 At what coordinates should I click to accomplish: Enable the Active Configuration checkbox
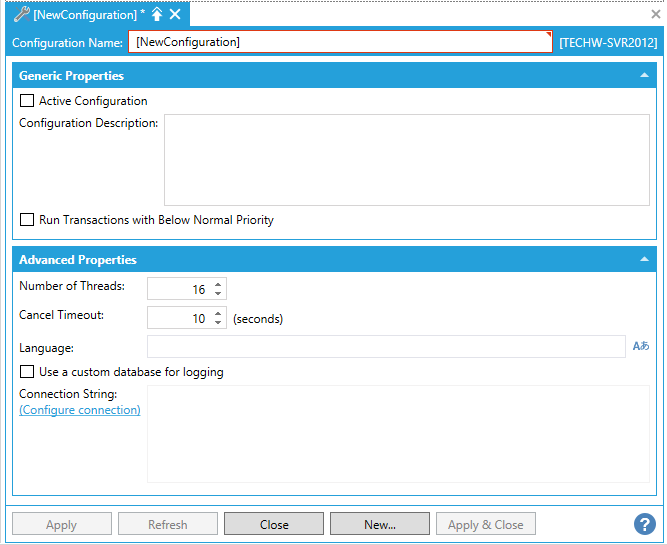pyautogui.click(x=27, y=101)
